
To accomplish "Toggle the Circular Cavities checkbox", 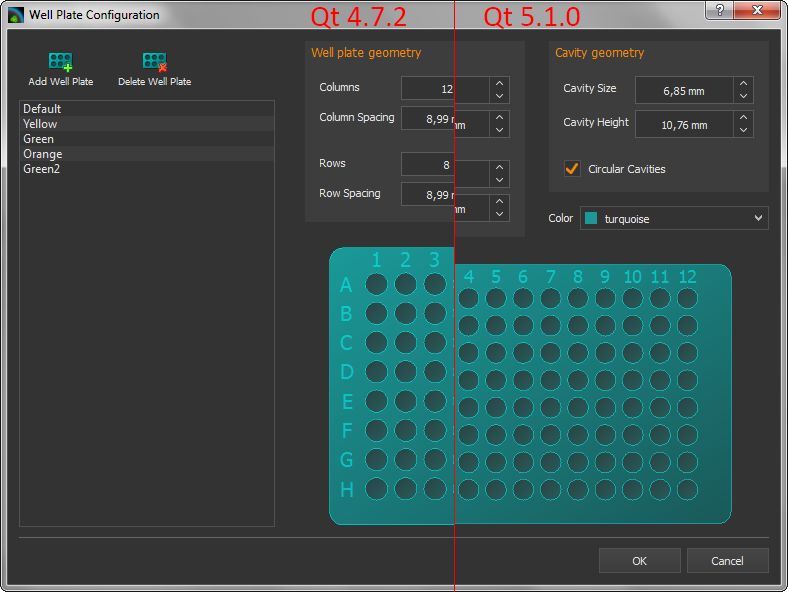I will pos(572,169).
